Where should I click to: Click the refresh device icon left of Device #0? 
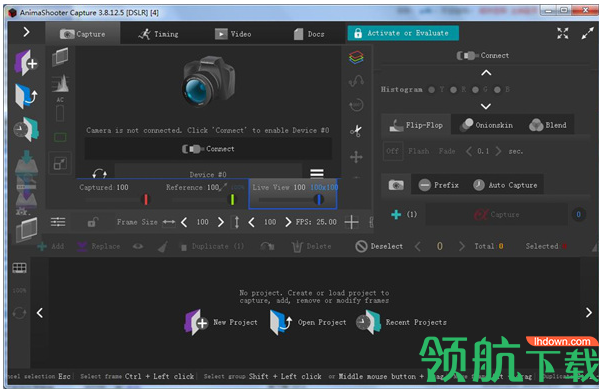click(x=99, y=174)
